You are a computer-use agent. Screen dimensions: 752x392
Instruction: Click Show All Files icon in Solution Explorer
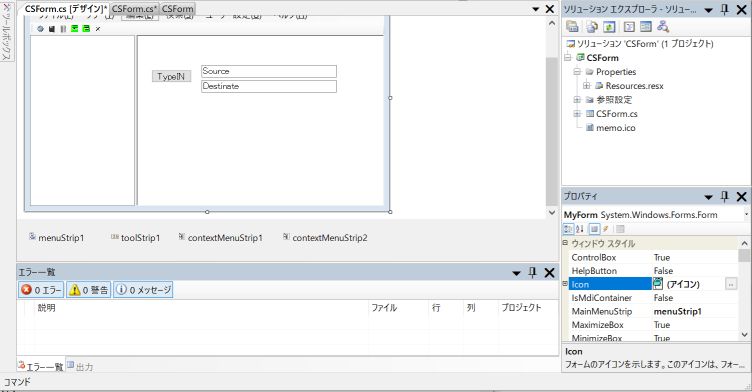592,27
